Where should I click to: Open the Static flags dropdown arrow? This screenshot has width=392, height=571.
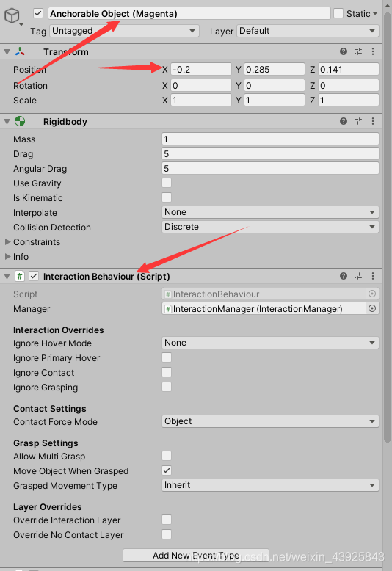tap(375, 13)
